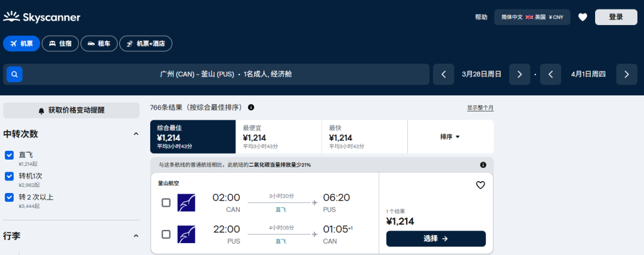Open the 排序 sort dropdown
Screen dimensions: 644x255
450,137
